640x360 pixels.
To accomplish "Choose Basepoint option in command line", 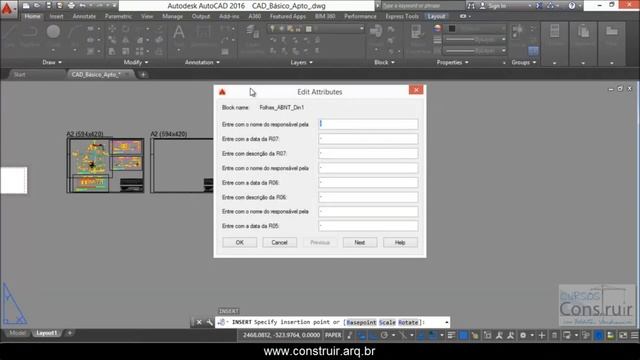I will pos(361,322).
